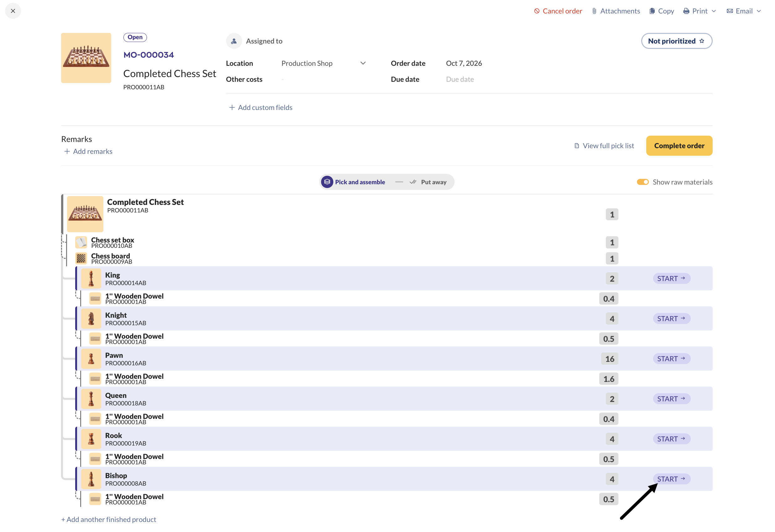Toggle the Show raw materials switch
The width and height of the screenshot is (775, 532).
coord(642,182)
